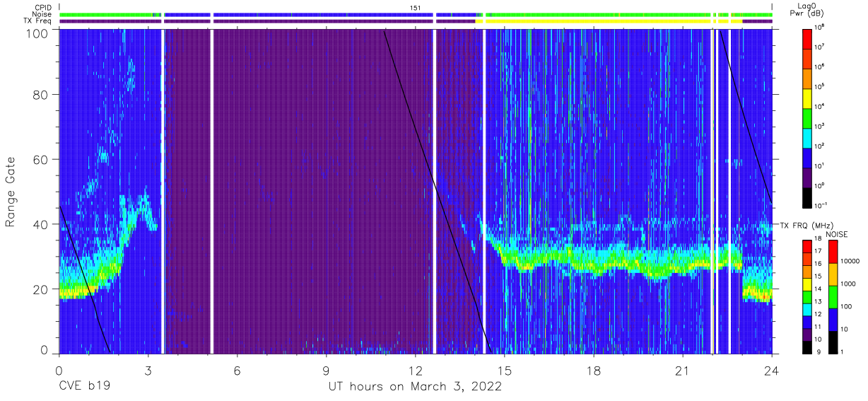
Task: Click the white data gap just after hour 5
Action: pos(211,191)
